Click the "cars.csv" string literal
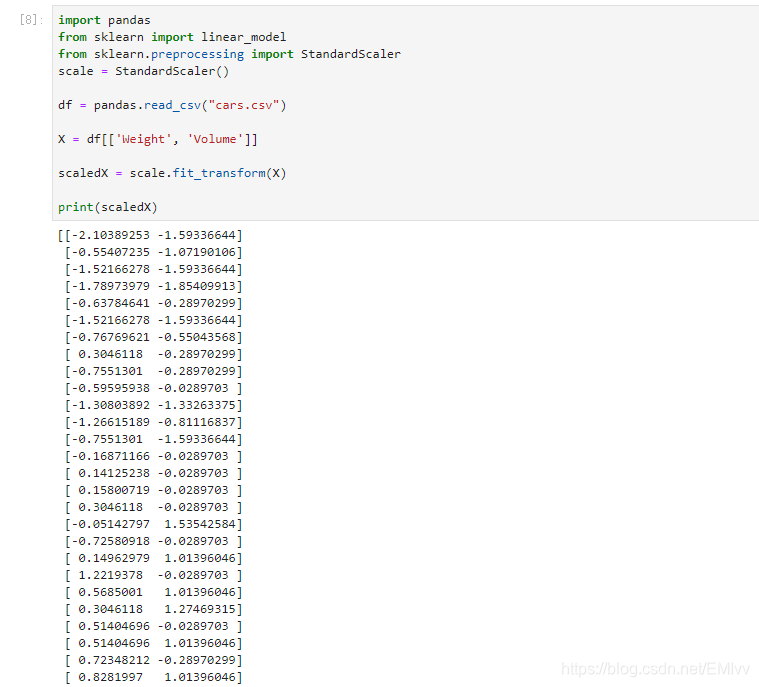Image resolution: width=759 pixels, height=687 pixels. [243, 105]
